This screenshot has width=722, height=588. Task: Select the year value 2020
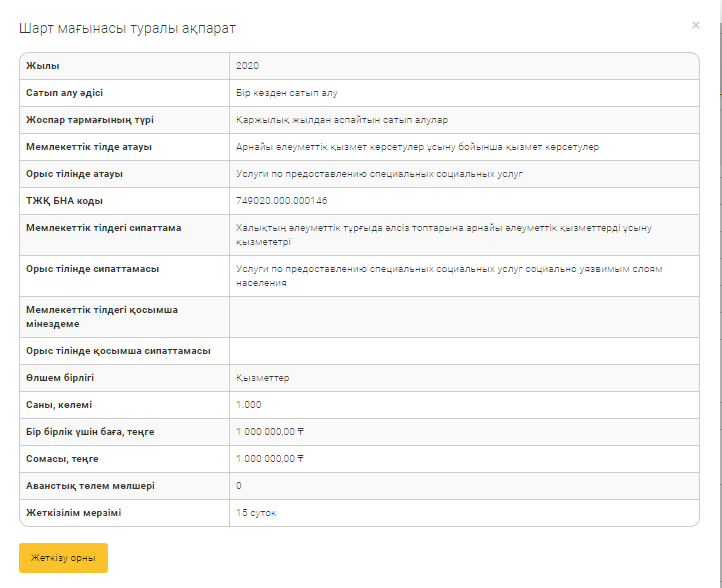(247, 65)
